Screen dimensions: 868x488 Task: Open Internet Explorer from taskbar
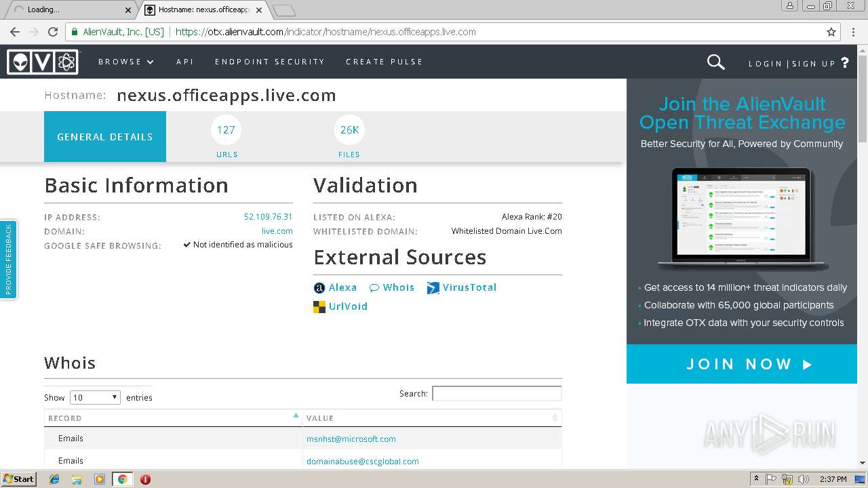[54, 479]
